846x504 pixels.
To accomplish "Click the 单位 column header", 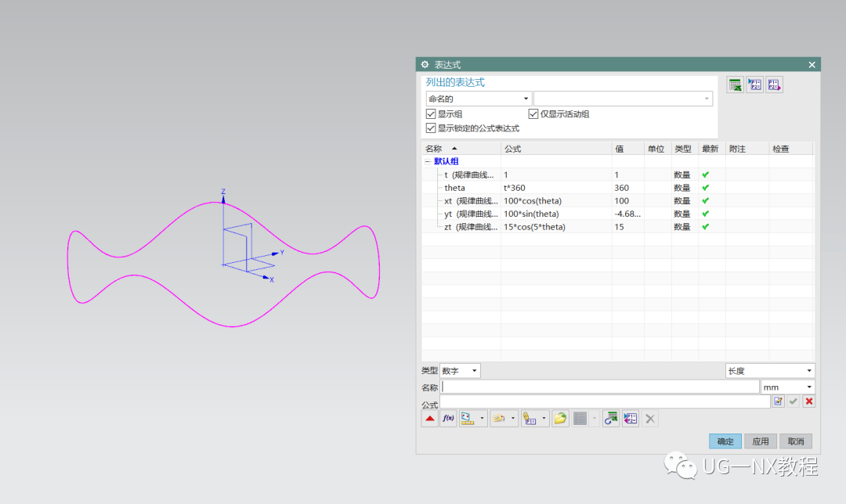I will point(658,149).
